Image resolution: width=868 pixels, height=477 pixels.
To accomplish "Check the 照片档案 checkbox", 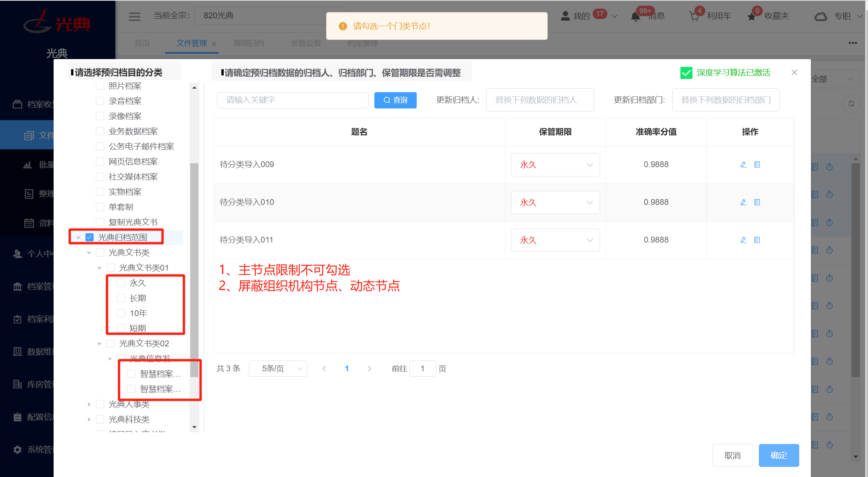I will click(100, 86).
